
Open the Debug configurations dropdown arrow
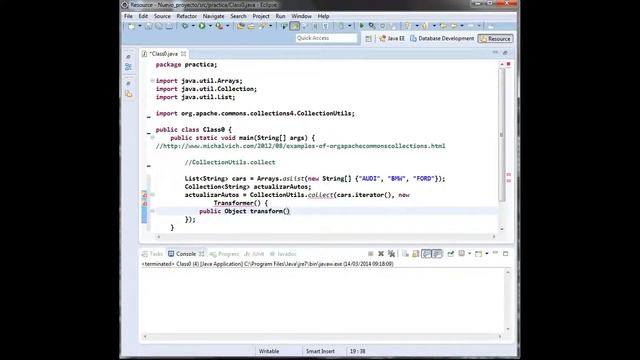tap(193, 26)
